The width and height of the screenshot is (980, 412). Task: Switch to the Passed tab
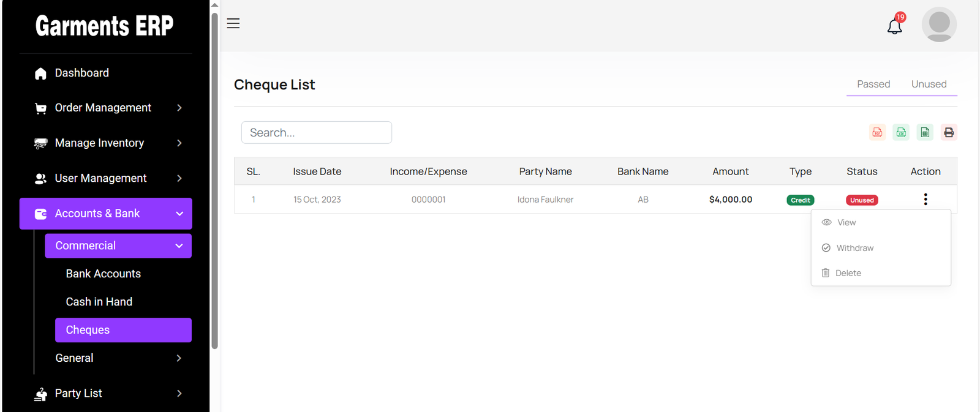click(x=873, y=84)
